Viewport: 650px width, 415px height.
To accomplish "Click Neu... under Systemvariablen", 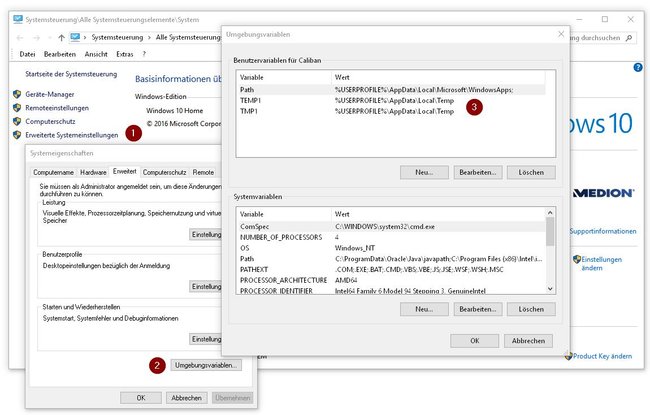I will pos(424,309).
